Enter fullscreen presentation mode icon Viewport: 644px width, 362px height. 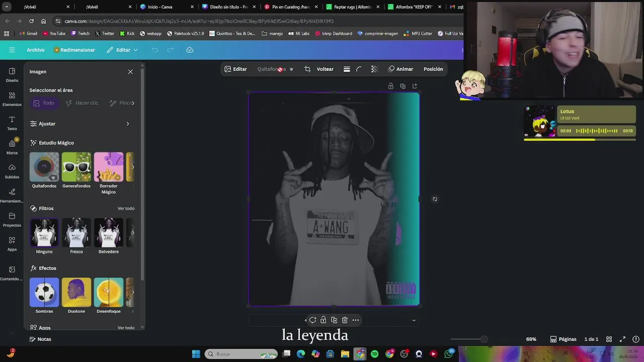(x=622, y=339)
